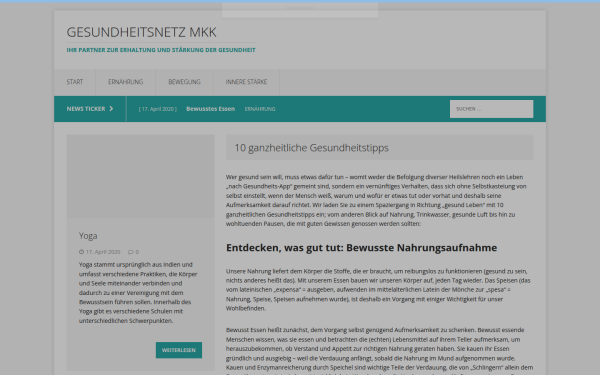
Task: Click the Yoga excerpt 'Yoga stammt ursprünglich aus Indien'
Action: coord(138,293)
